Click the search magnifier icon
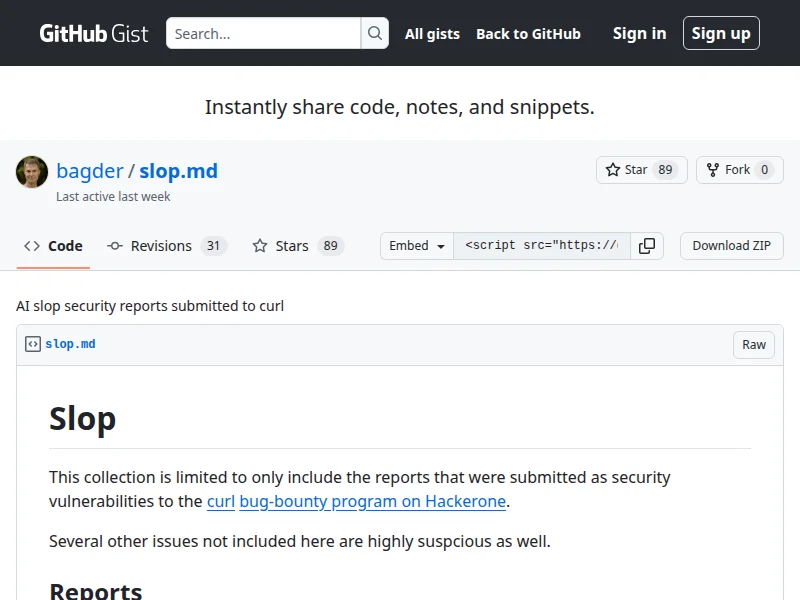The width and height of the screenshot is (800, 600). coord(375,33)
